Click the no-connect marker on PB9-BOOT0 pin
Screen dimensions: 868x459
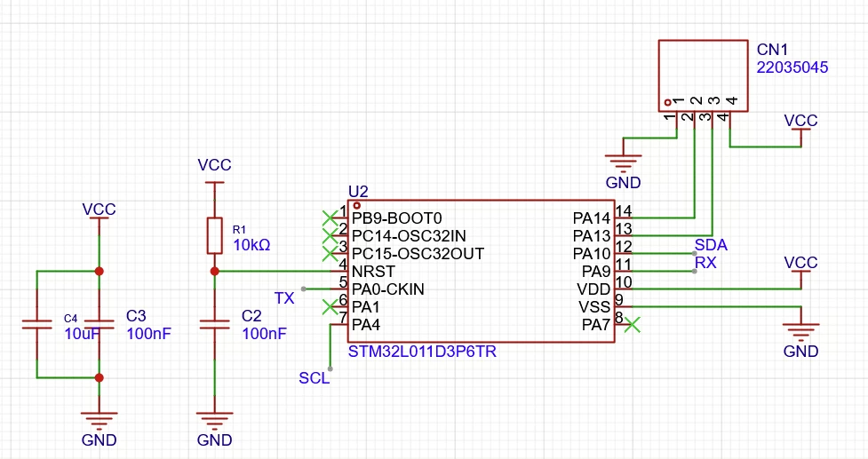tap(330, 218)
